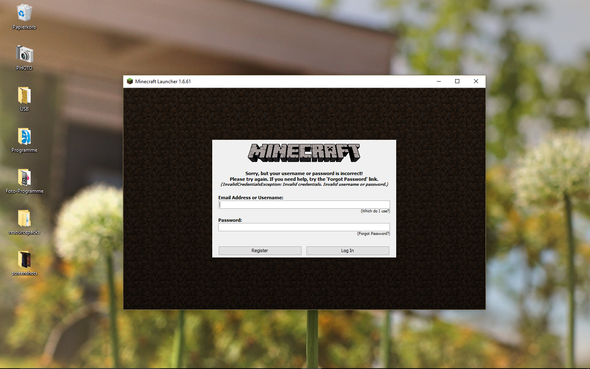This screenshot has width=590, height=369.
Task: Focus the Email Address or Username field
Action: [304, 204]
